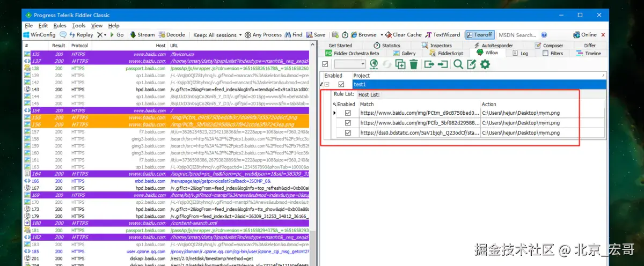The image size is (644, 266).
Task: Click the Save sessions toolbar button
Action: [316, 35]
